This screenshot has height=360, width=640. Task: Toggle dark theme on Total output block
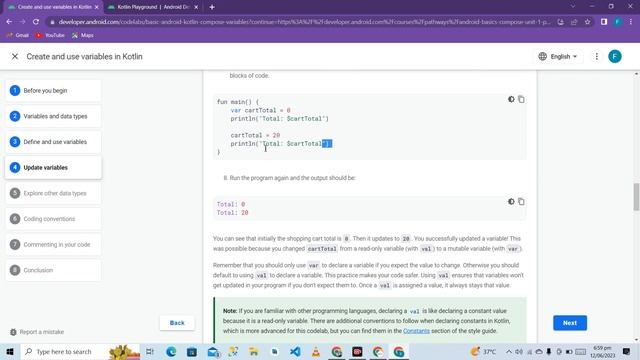click(x=511, y=202)
